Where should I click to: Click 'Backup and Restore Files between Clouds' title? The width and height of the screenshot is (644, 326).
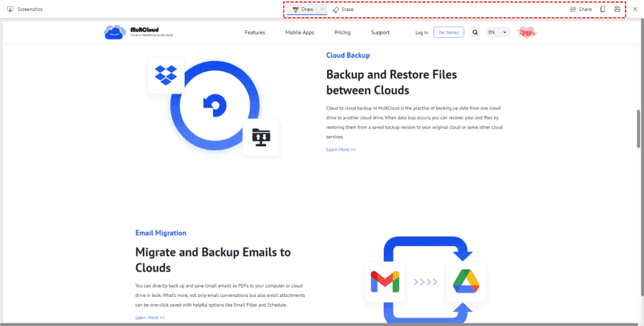[x=392, y=82]
